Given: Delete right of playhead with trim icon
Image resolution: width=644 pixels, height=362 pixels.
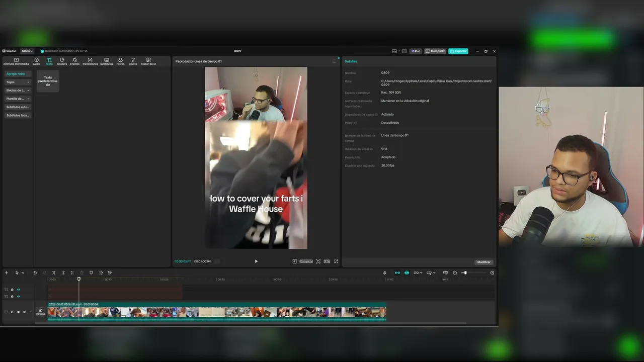Looking at the screenshot, I should (72, 273).
